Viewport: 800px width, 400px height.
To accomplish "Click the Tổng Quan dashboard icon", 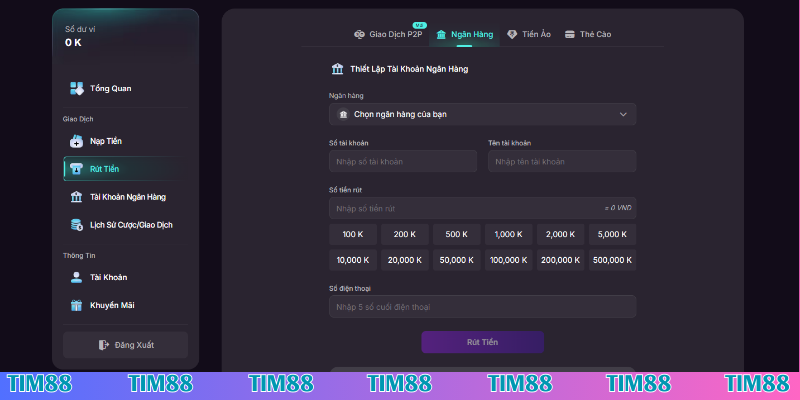I will (77, 88).
